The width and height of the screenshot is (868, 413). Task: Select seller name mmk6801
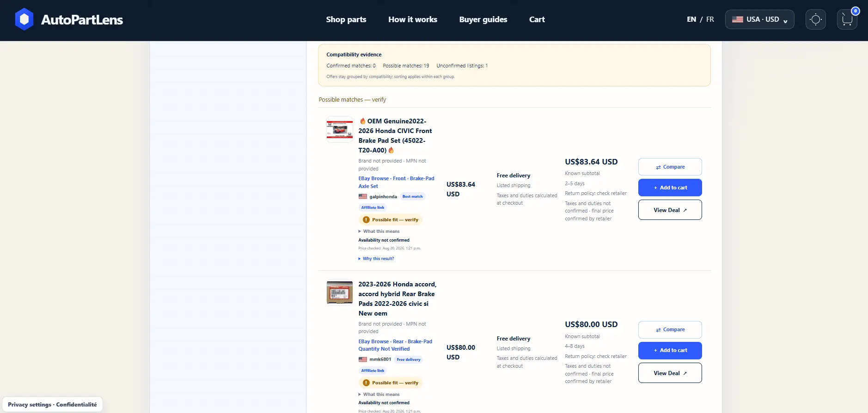380,359
